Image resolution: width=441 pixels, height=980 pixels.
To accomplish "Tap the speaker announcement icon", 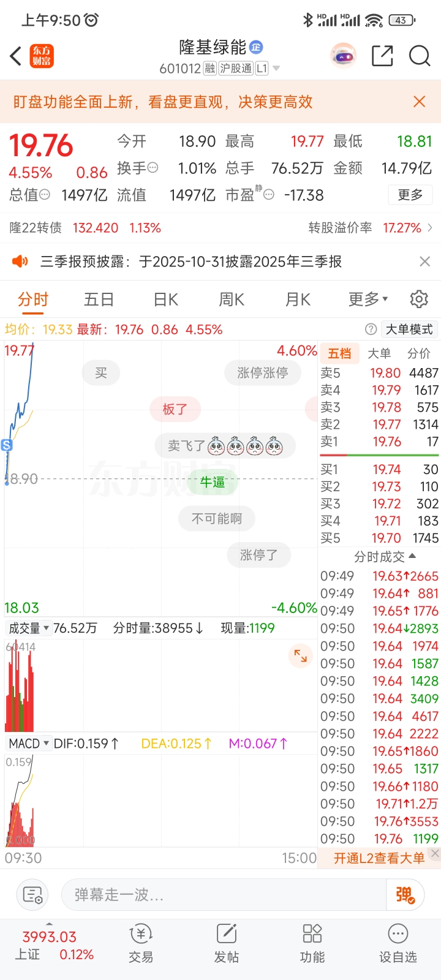I will click(x=20, y=262).
